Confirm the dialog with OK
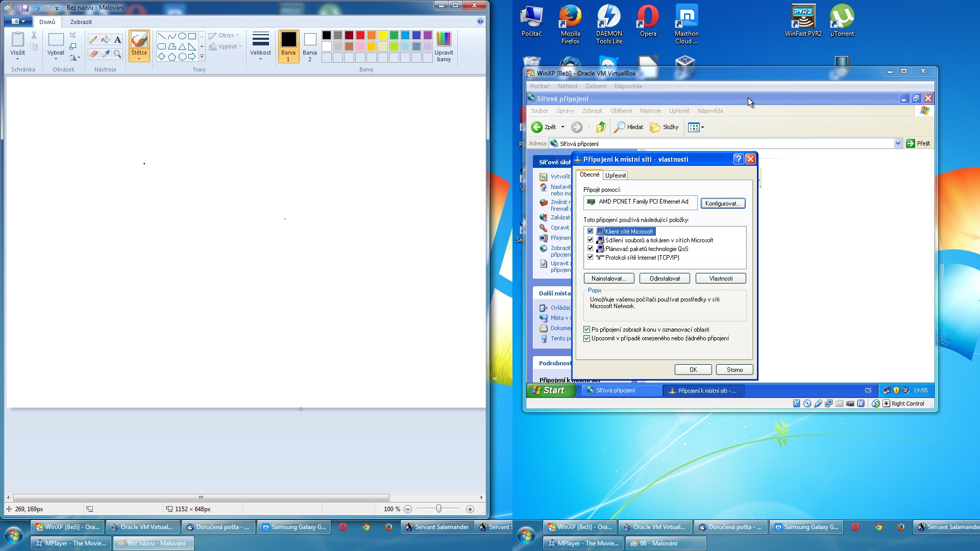Viewport: 980px width, 551px height. point(693,370)
